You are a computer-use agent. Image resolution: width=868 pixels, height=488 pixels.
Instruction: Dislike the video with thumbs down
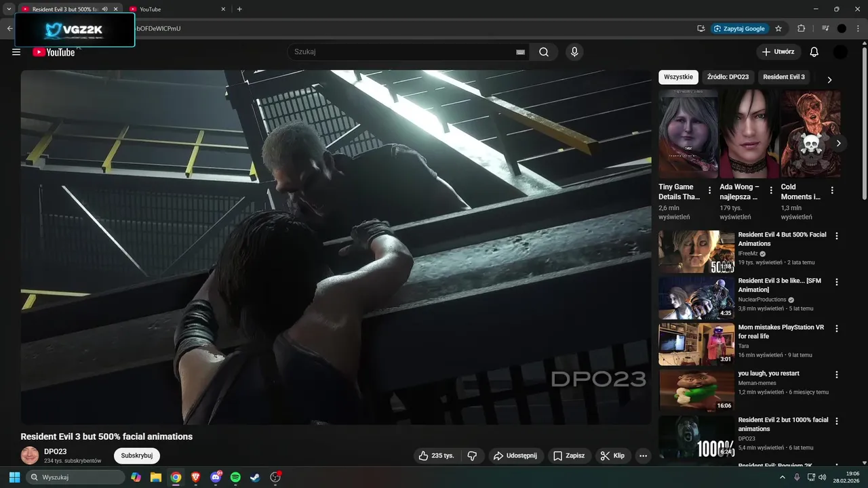(x=473, y=455)
